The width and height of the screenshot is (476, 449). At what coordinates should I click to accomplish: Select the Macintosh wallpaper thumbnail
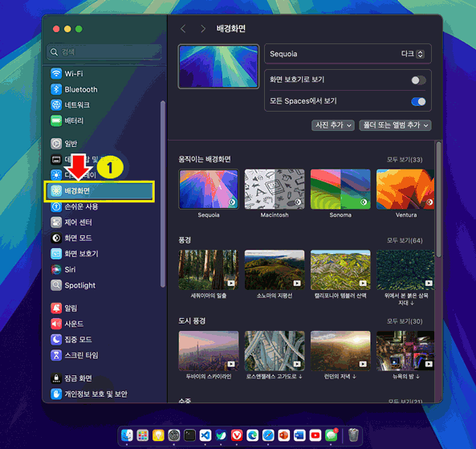pos(275,190)
